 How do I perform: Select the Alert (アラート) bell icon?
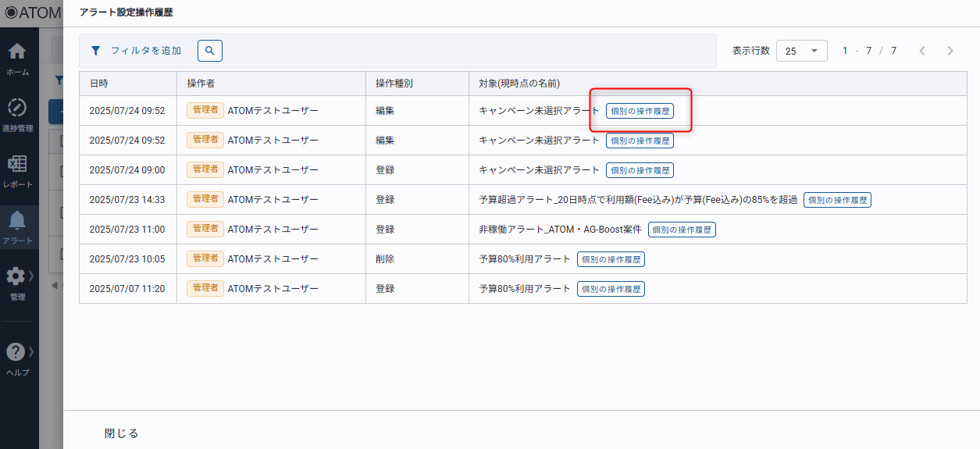(x=17, y=222)
